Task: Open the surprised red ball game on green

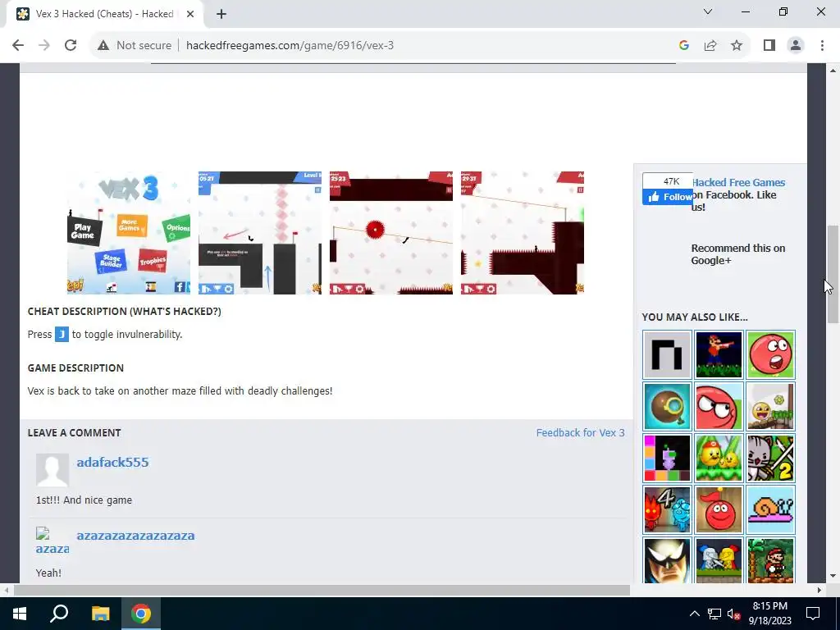Action: (x=771, y=354)
